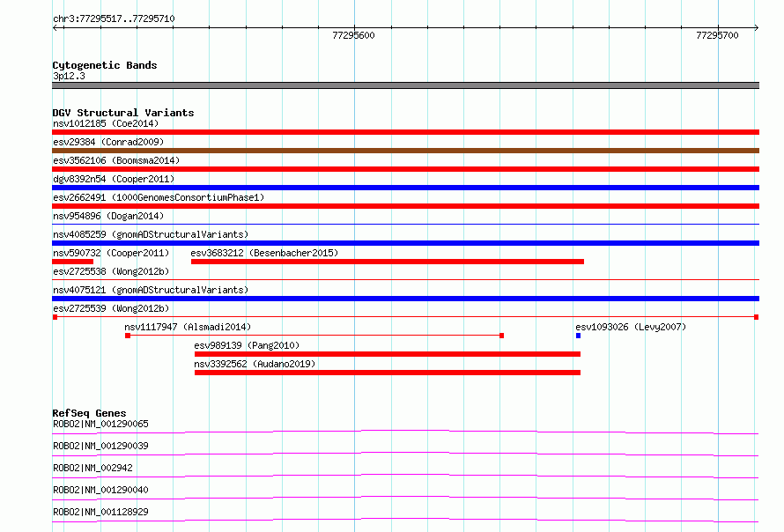The height and width of the screenshot is (532, 784).
Task: Select transcript ROBO2|NM_002942
Action: point(92,468)
